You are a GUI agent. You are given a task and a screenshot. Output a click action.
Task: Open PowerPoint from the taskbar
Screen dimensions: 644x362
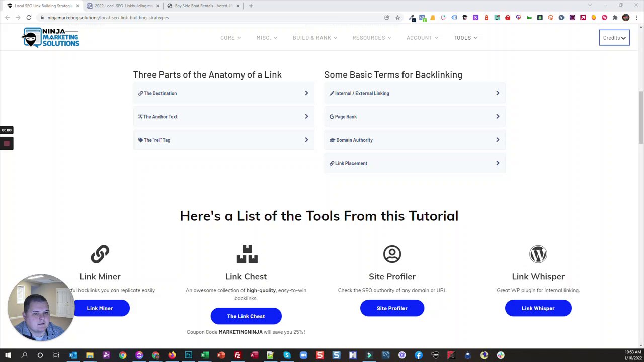pyautogui.click(x=221, y=355)
